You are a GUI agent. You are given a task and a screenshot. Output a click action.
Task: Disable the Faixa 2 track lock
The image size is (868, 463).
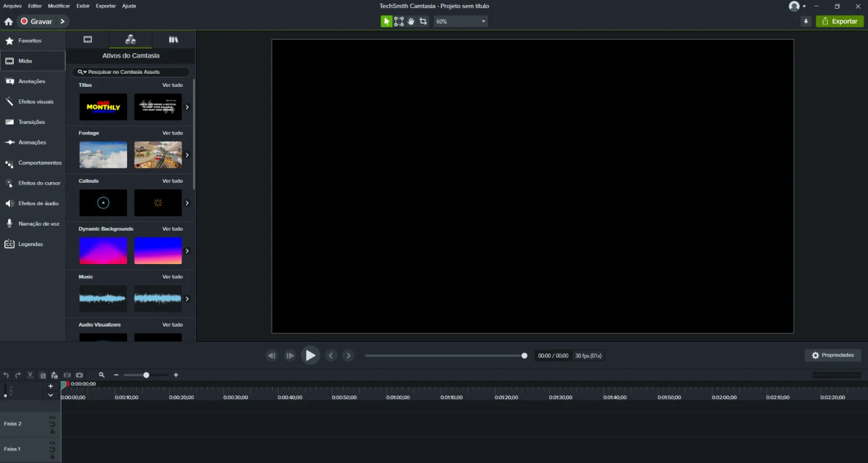pyautogui.click(x=52, y=431)
